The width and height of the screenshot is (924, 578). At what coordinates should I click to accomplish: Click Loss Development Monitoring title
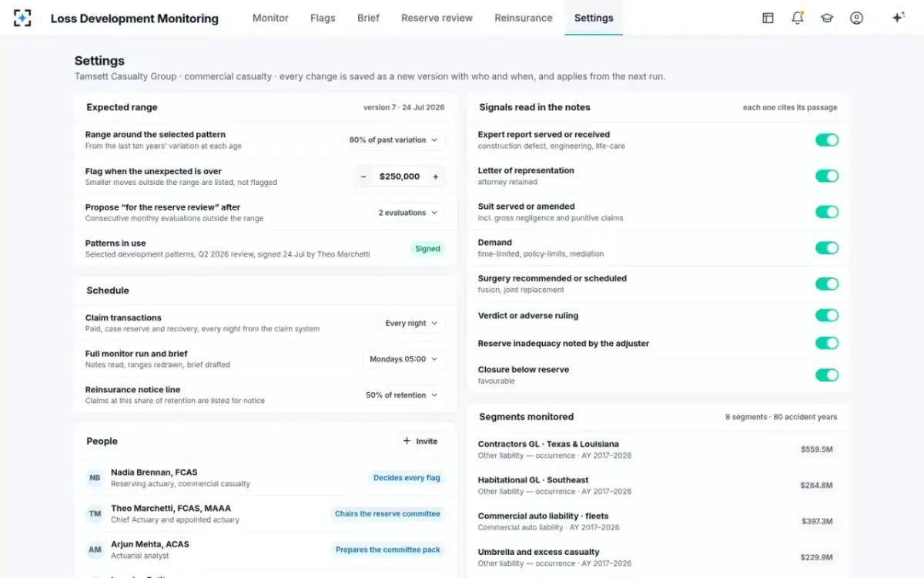pos(135,18)
